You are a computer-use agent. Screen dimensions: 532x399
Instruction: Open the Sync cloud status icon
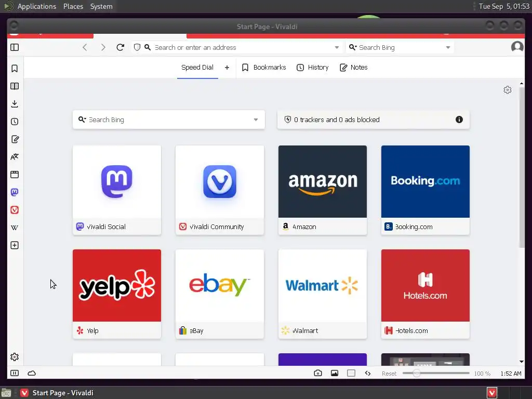(32, 373)
